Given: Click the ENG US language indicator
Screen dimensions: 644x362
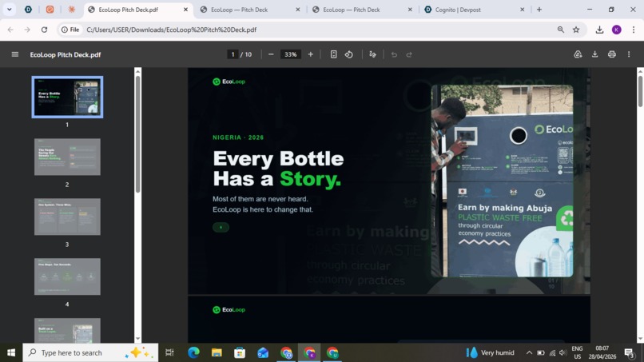Looking at the screenshot, I should click(577, 352).
